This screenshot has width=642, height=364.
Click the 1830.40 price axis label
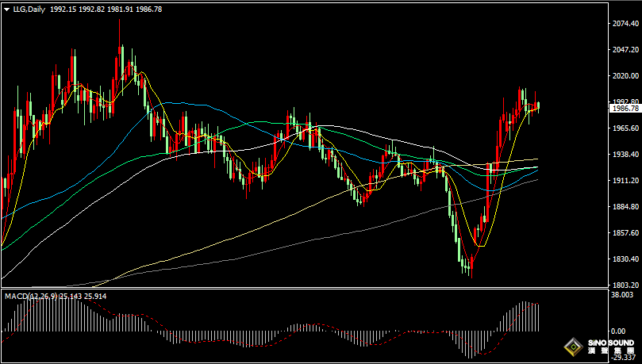(x=625, y=259)
